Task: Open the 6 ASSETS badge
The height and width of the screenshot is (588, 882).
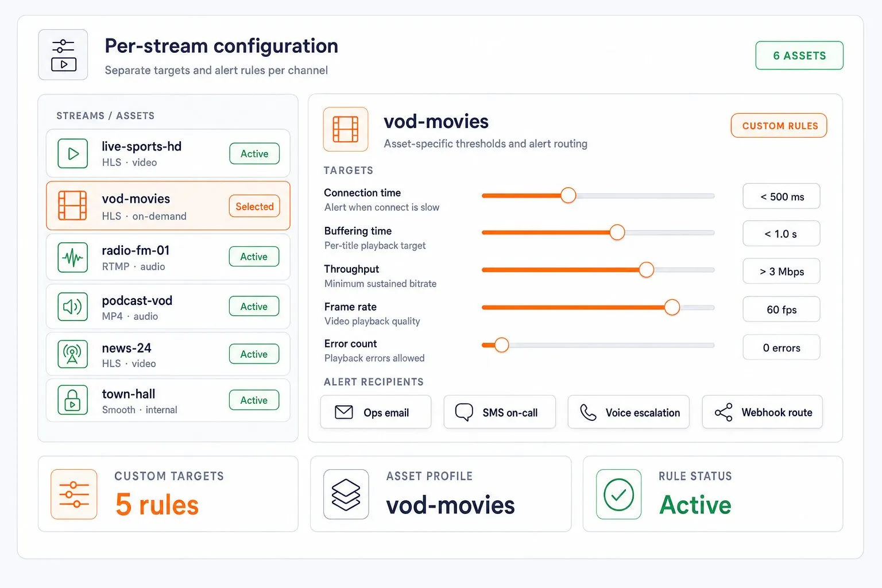Action: coord(799,56)
